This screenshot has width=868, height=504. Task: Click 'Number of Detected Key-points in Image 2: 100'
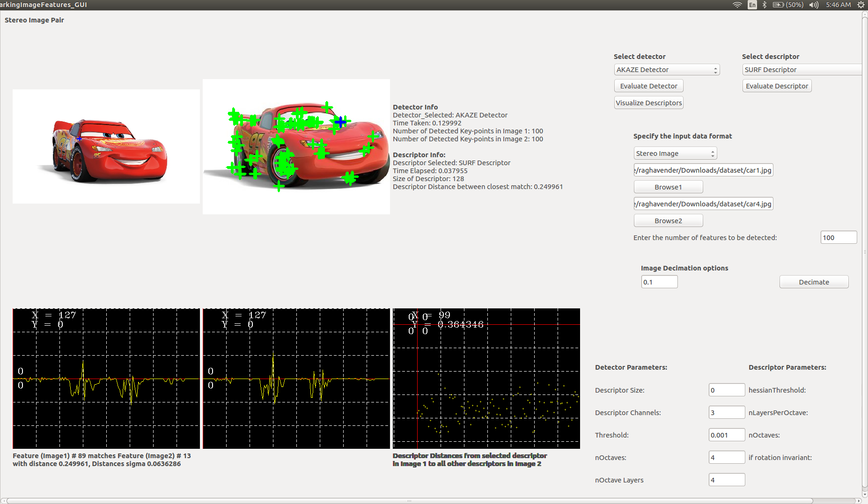[x=468, y=139]
